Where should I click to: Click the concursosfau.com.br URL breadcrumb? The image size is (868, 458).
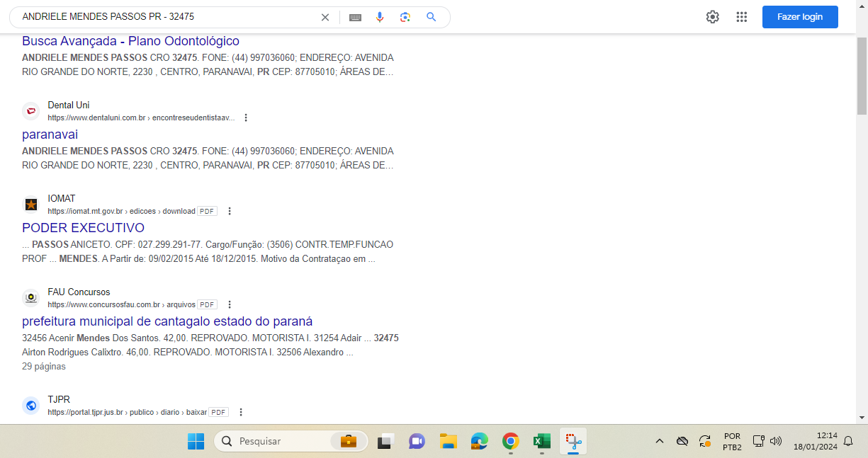[x=121, y=304]
